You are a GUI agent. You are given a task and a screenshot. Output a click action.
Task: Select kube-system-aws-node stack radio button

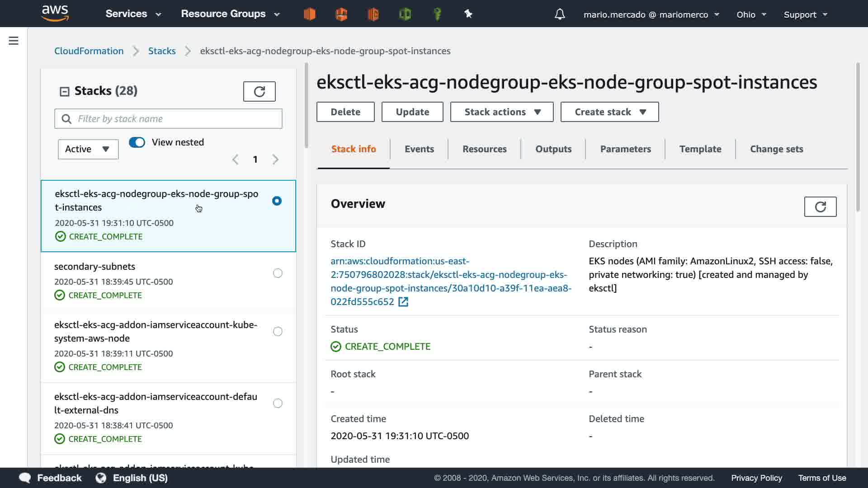point(278,332)
